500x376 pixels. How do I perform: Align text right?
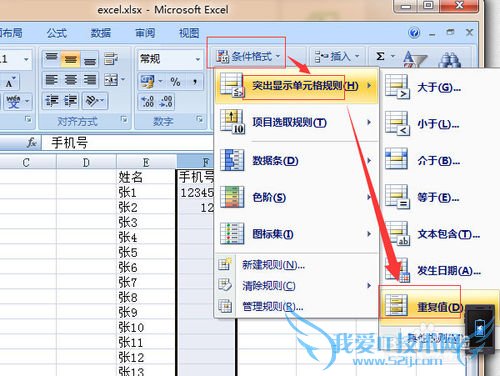(x=89, y=80)
